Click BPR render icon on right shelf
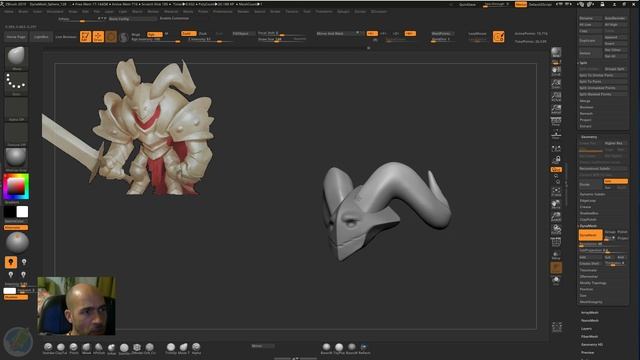This screenshot has width=640, height=360. click(x=556, y=53)
